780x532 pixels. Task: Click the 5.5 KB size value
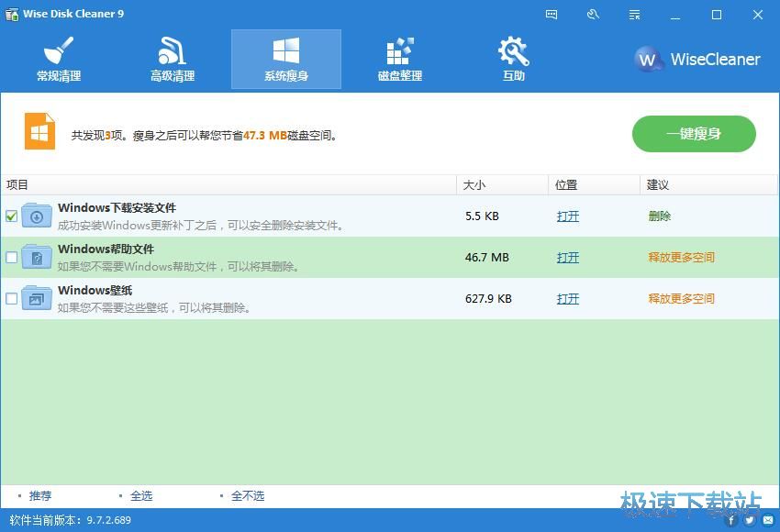click(482, 216)
